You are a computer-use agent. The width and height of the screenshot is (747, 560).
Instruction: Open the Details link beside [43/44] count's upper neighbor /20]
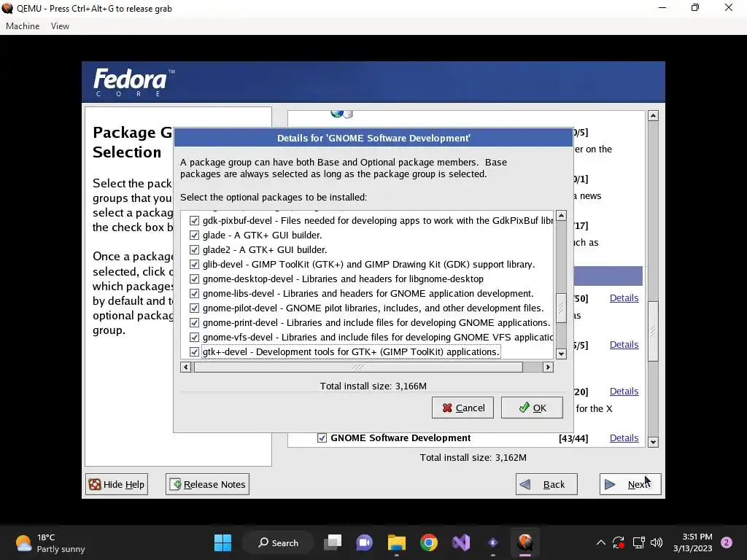coord(624,391)
